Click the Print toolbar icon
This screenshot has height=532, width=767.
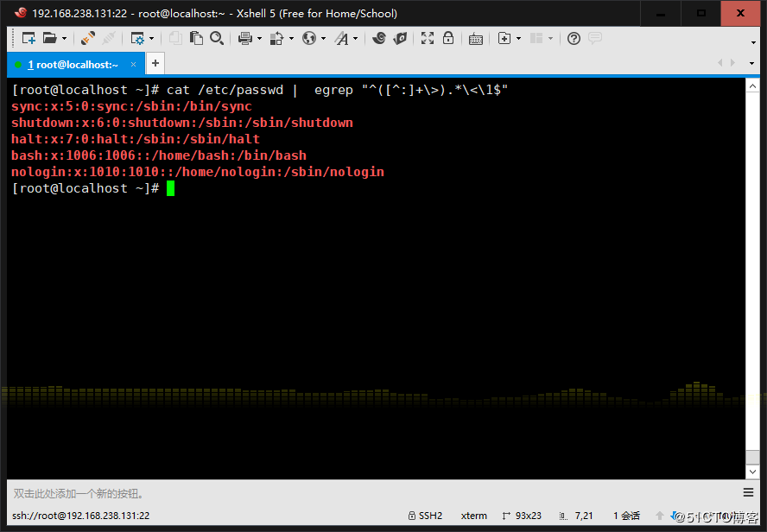(244, 38)
